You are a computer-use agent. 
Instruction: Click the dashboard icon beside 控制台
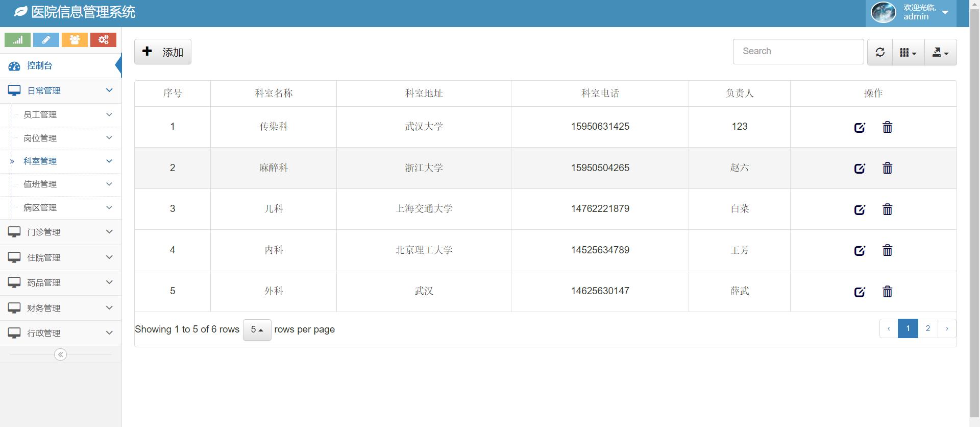tap(14, 66)
